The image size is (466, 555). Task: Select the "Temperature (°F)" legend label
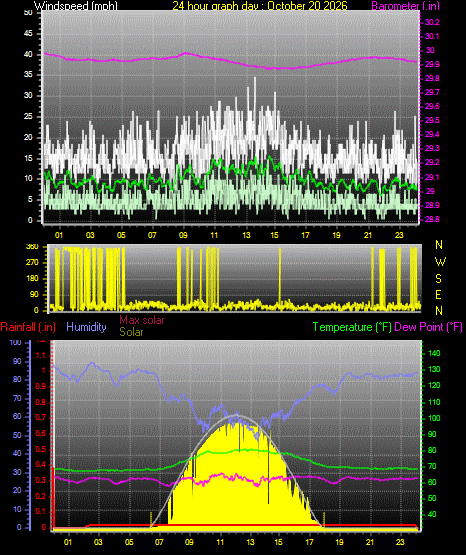352,327
